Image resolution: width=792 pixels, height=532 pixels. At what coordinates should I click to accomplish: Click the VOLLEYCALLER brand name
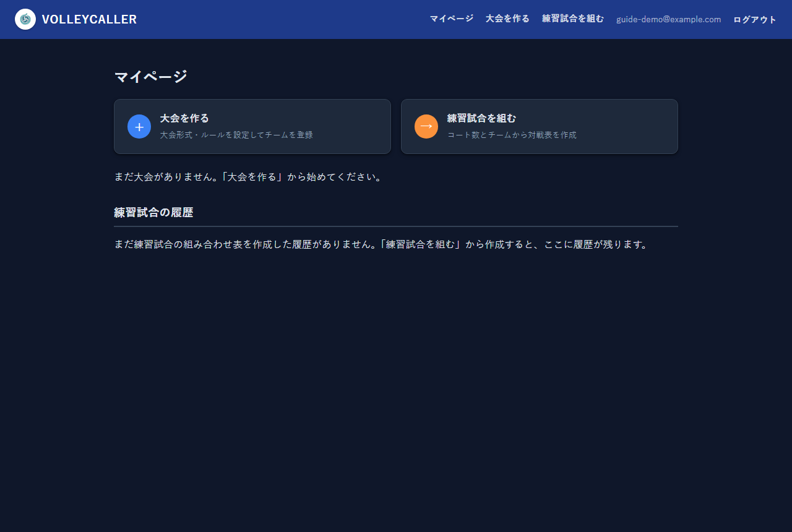click(x=89, y=19)
